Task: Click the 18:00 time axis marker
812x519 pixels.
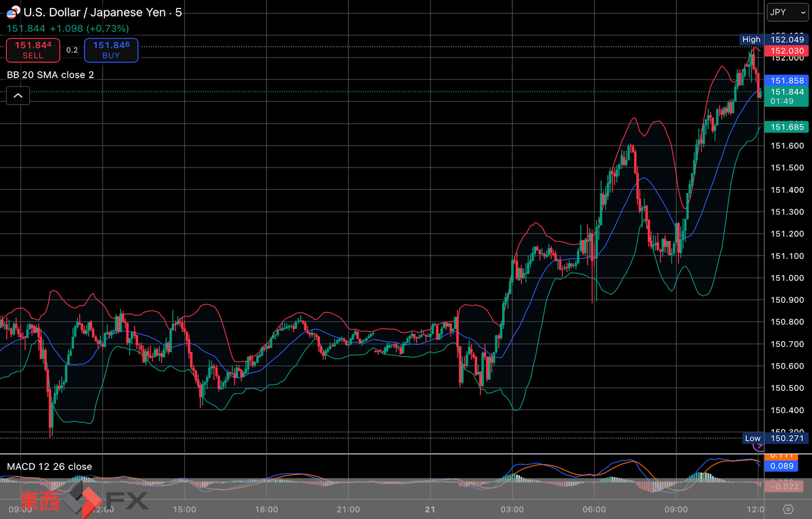Action: click(x=266, y=509)
